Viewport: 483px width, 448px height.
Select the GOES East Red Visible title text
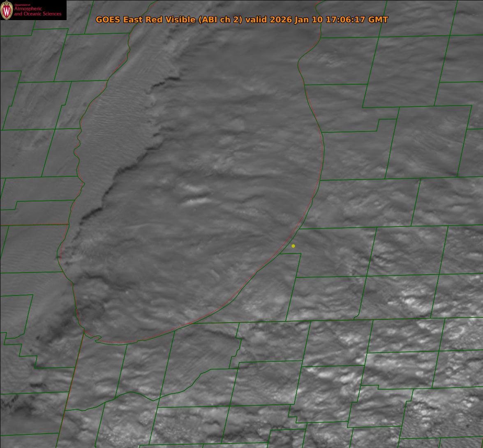point(146,19)
